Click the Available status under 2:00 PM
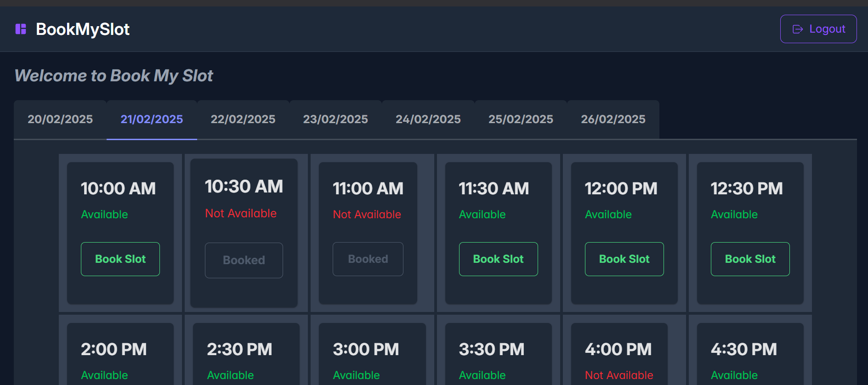This screenshot has height=385, width=868. [104, 375]
